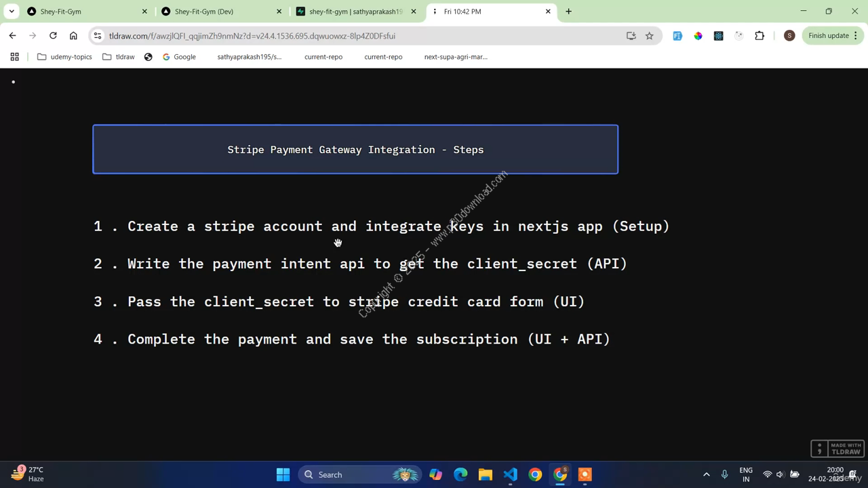View site information for tldraw.com

[x=98, y=36]
